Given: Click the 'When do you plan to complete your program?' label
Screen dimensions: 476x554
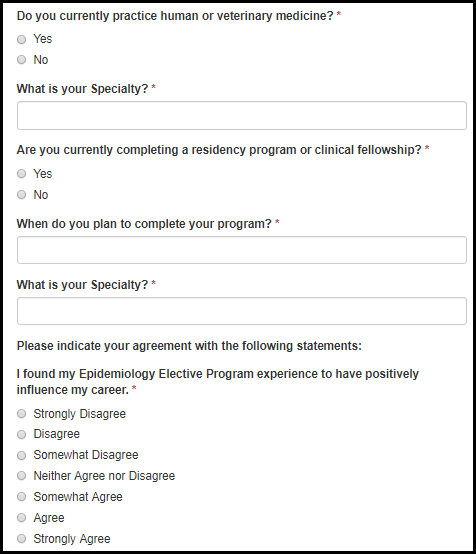Looking at the screenshot, I should tap(144, 224).
